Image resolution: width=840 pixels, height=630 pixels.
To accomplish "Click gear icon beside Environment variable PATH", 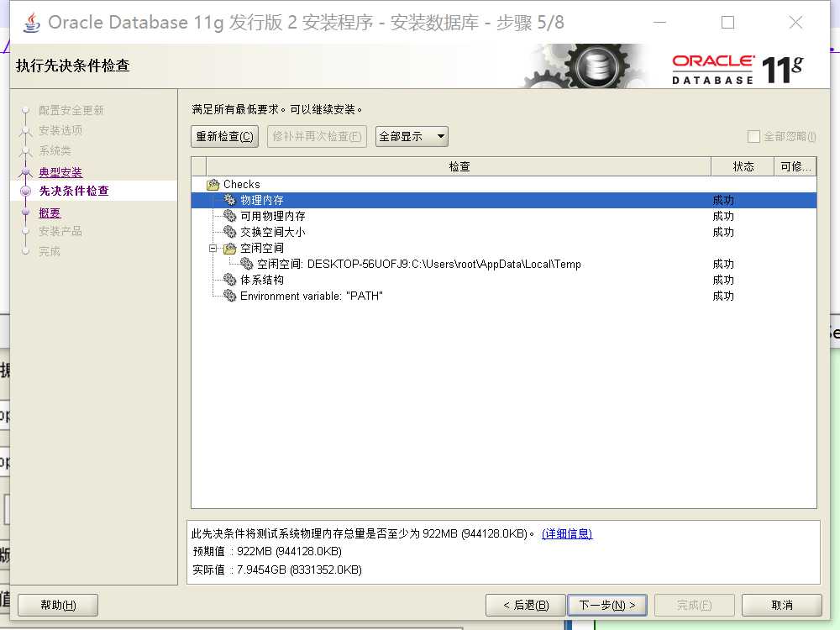I will (230, 297).
